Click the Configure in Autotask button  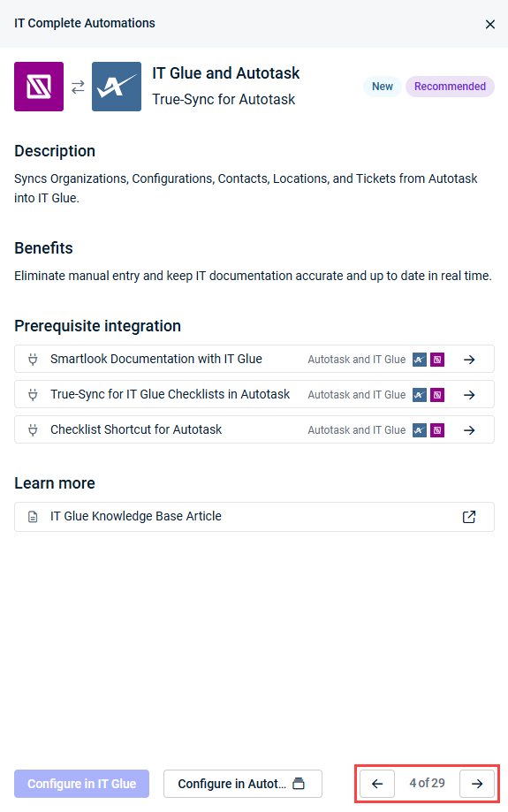click(x=243, y=784)
